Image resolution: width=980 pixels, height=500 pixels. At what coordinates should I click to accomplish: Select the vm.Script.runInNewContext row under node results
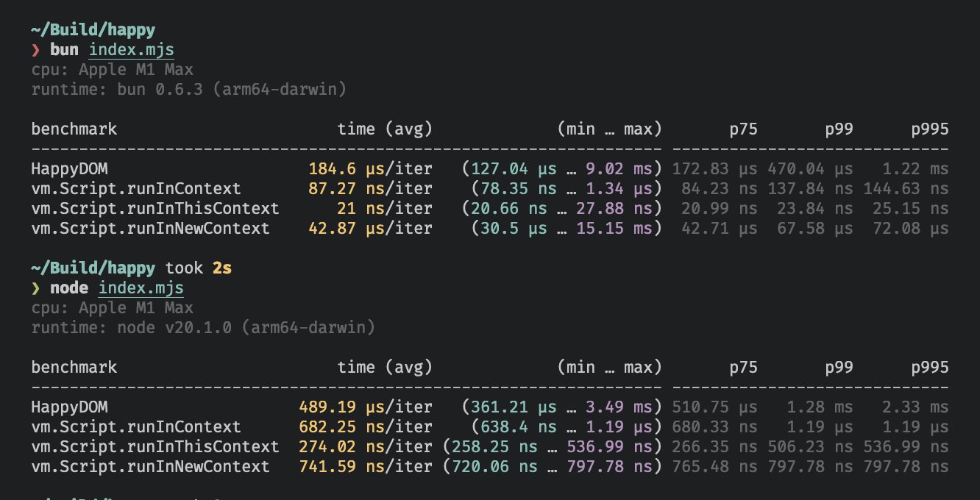152,466
